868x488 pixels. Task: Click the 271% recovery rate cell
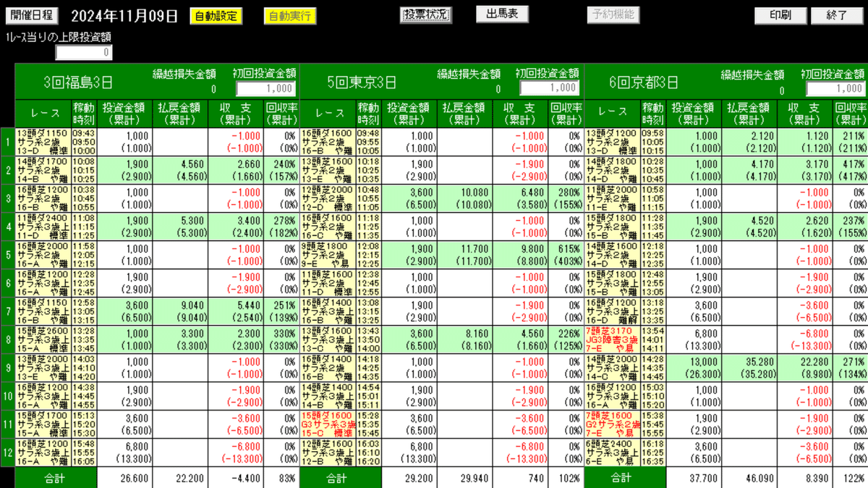(x=851, y=368)
